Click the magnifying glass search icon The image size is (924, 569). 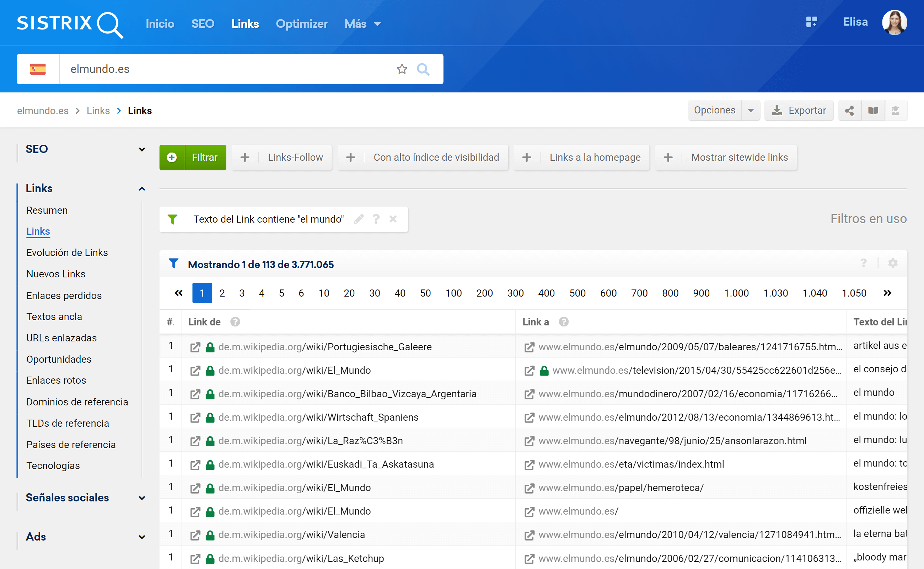coord(423,69)
